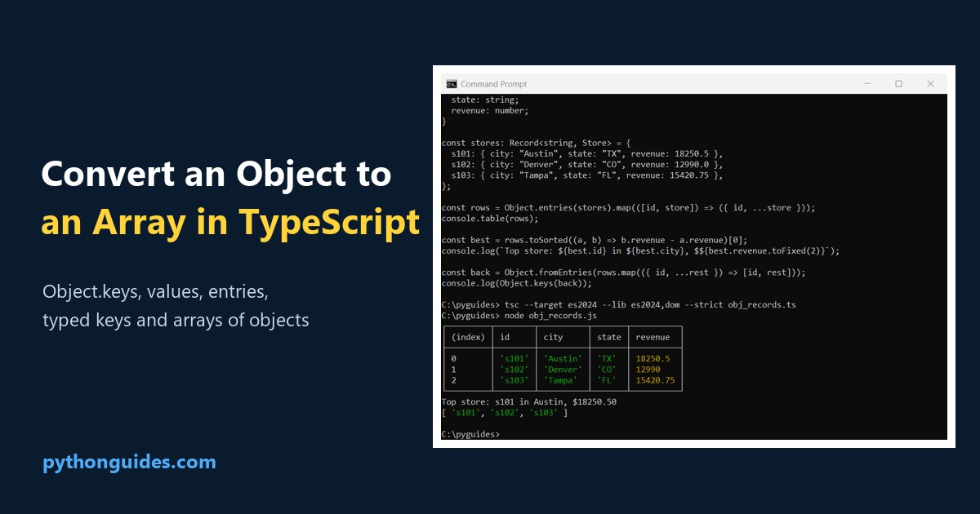
Task: Click the Command Prompt title text
Action: [494, 84]
